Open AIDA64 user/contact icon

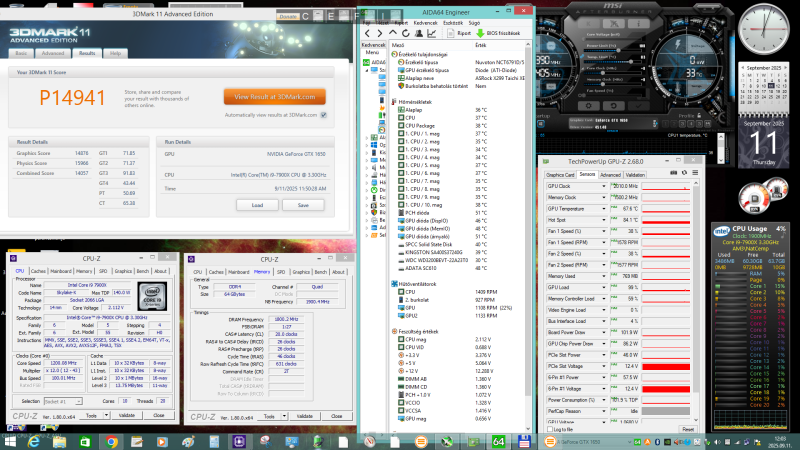point(418,34)
